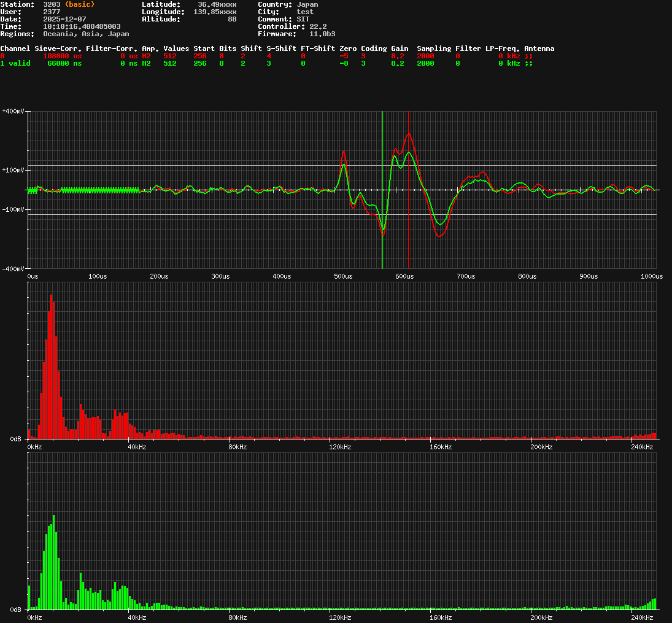672x623 pixels.
Task: Click the Regions value "Oceania, Asia, Japan"
Action: click(86, 34)
